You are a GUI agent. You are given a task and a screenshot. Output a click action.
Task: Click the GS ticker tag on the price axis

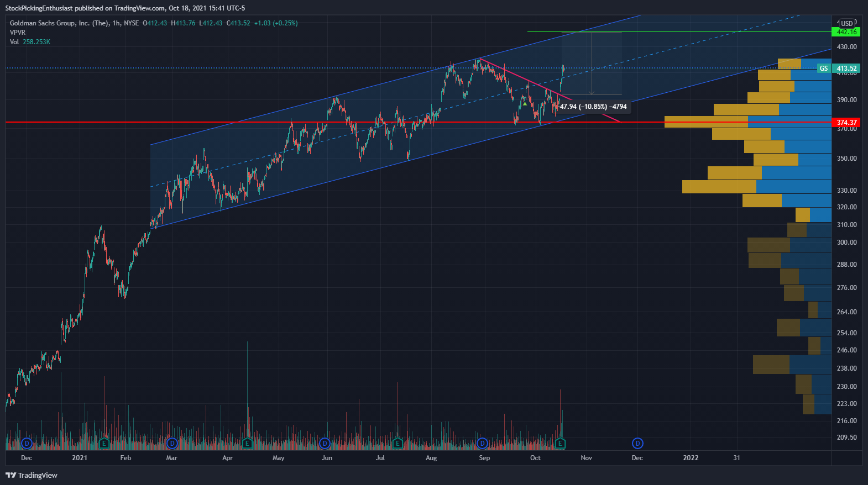[x=824, y=68]
